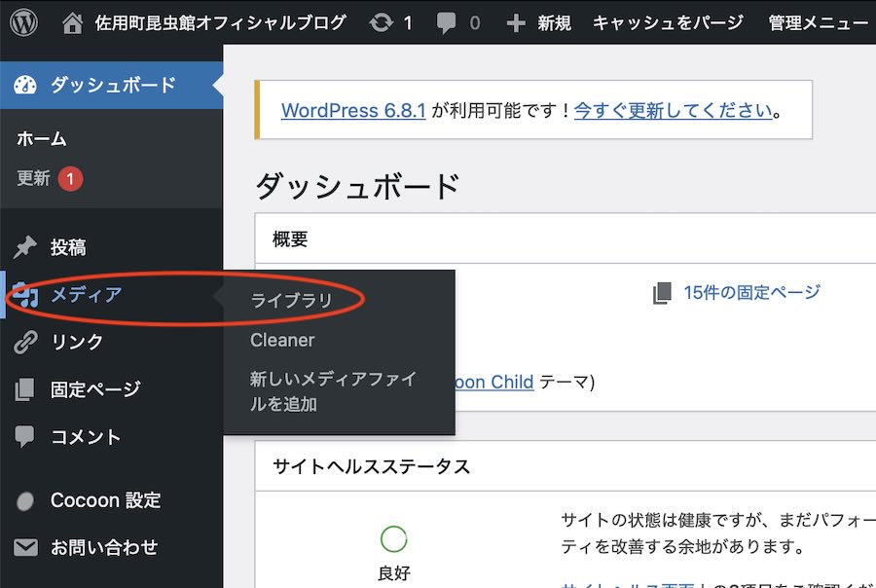Image resolution: width=876 pixels, height=588 pixels.
Task: Open リンク in sidebar
Action: click(x=77, y=342)
